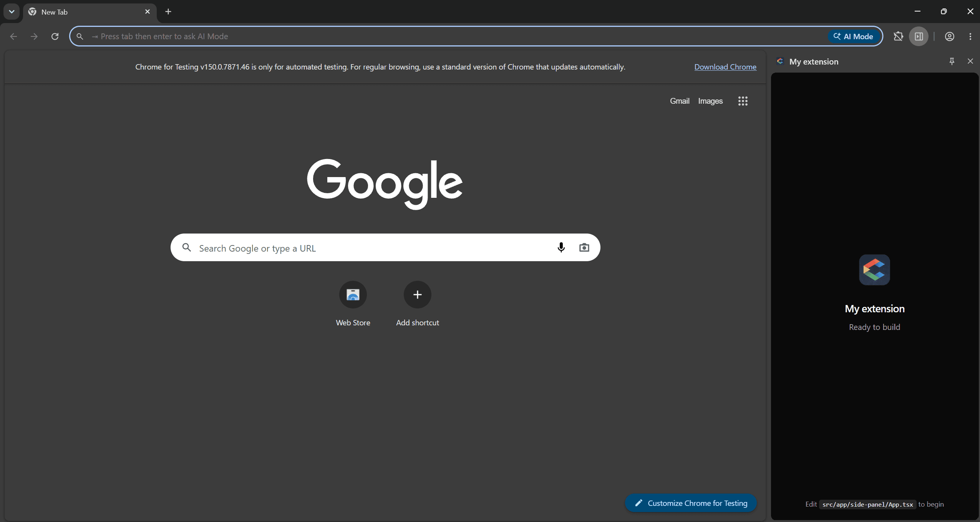Click the large 'My extension' heading

pos(874,309)
